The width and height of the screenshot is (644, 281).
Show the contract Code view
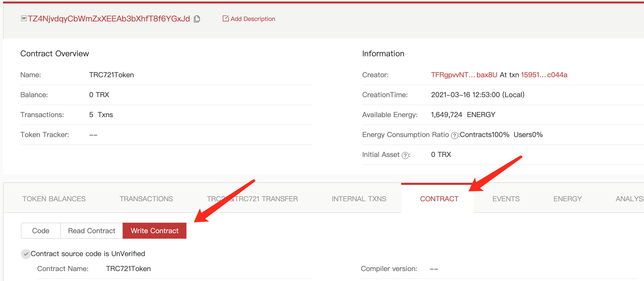pos(41,230)
